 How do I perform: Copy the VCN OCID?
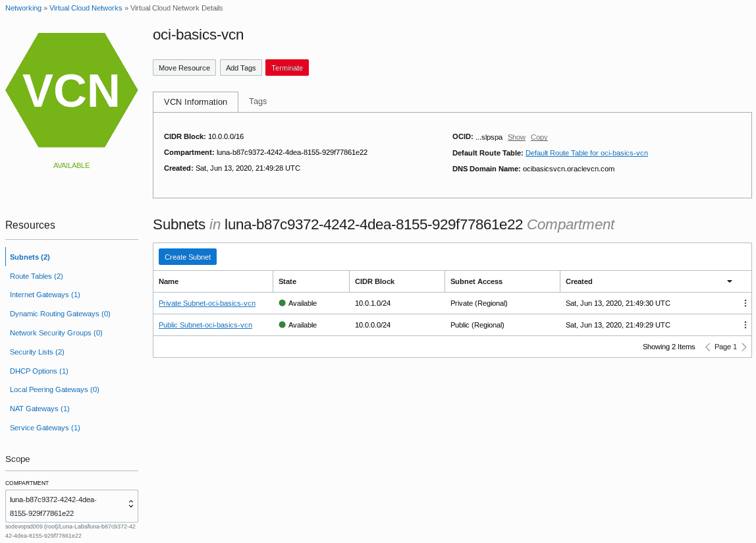coord(539,137)
